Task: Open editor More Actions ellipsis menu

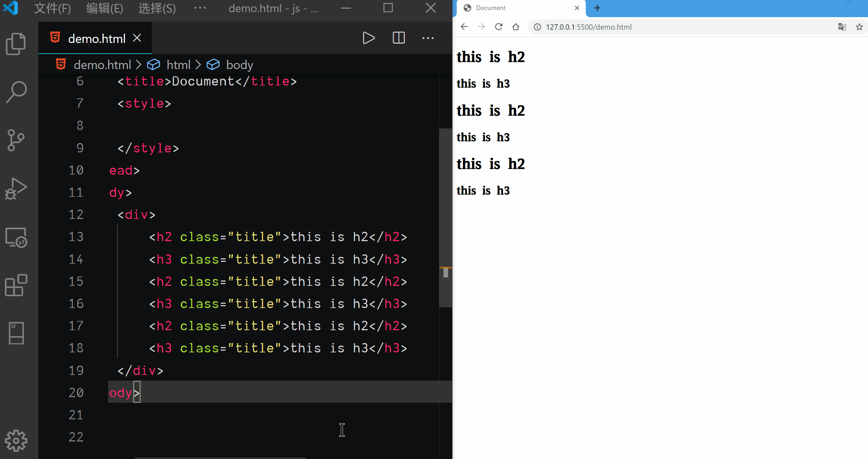Action: 428,38
